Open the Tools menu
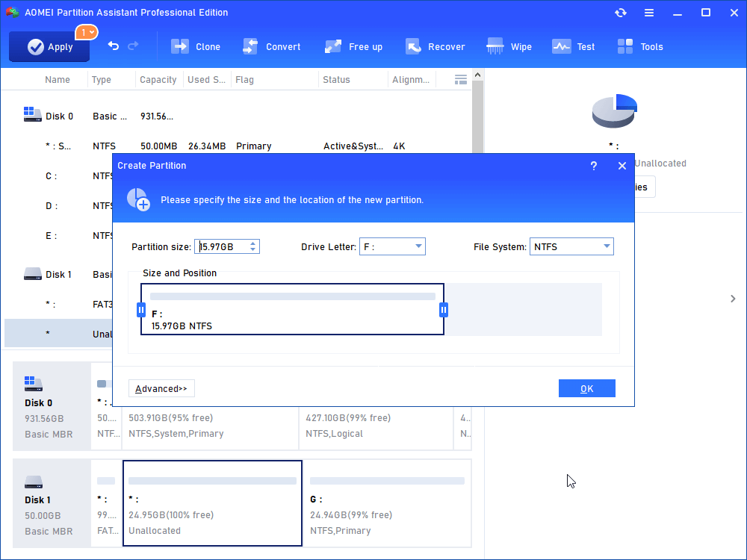Screen dimensions: 747x560 pyautogui.click(x=640, y=46)
